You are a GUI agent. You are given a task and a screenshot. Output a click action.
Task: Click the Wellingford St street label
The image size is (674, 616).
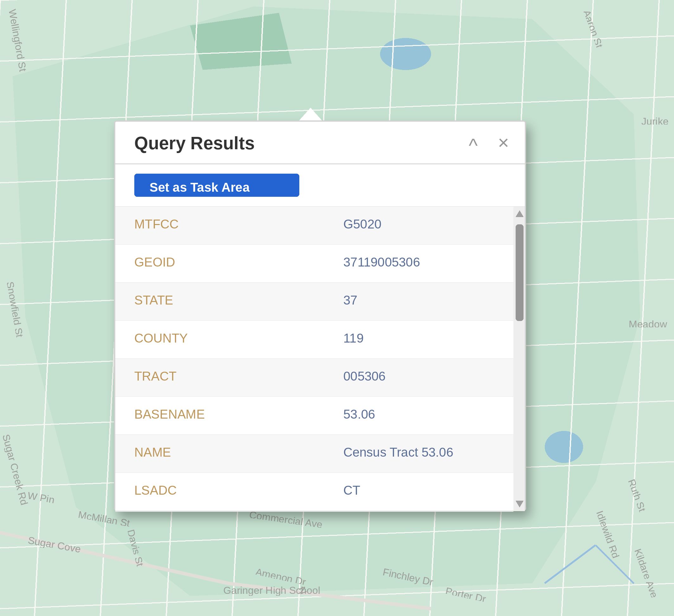point(17,41)
